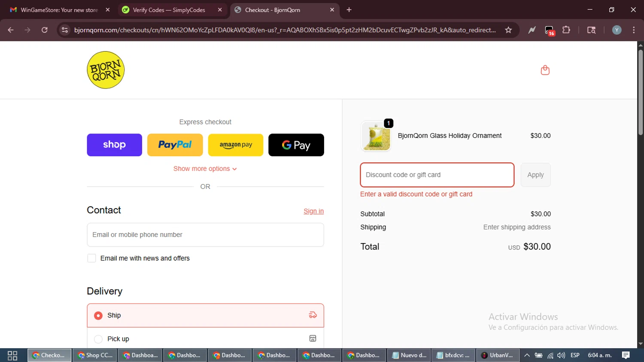Pay with the Google Pay button
The image size is (644, 362).
[296, 145]
